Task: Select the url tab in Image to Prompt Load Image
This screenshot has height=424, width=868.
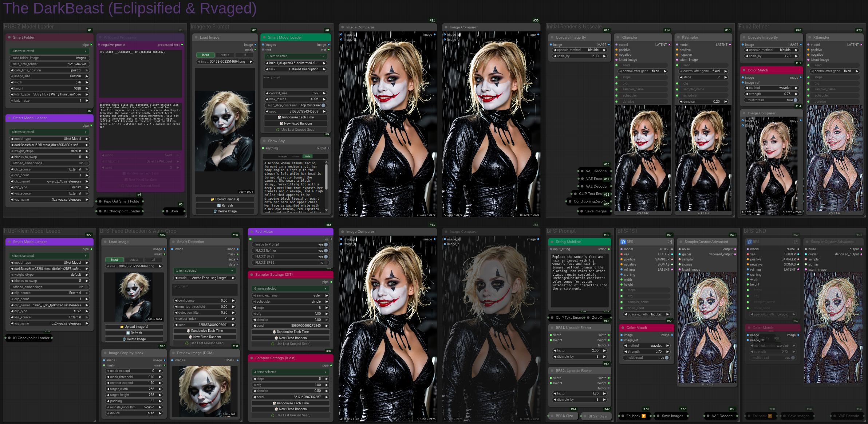Action: coord(244,55)
